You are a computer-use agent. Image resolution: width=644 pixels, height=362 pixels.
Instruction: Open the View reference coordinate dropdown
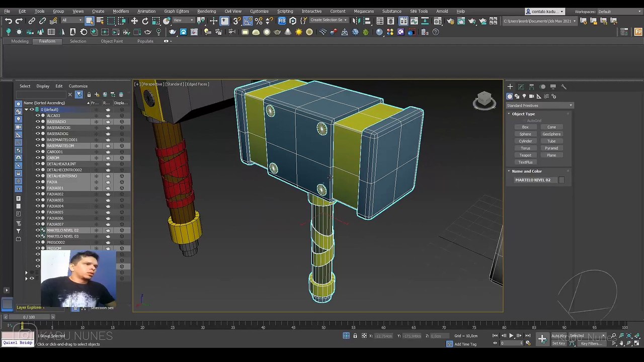pyautogui.click(x=184, y=21)
